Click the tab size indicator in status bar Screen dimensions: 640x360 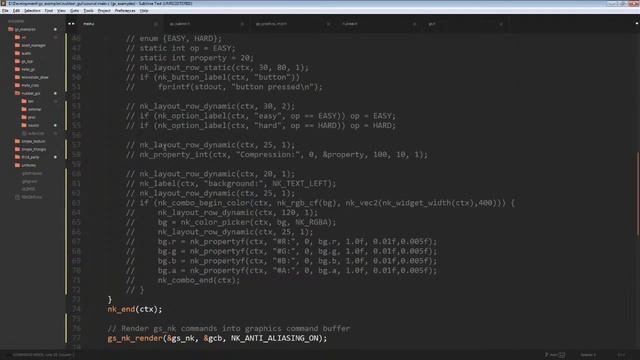(x=588, y=355)
